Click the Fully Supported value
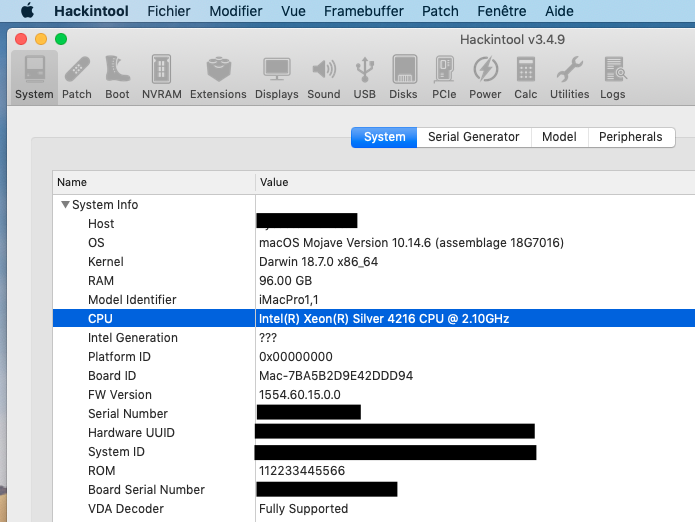695x522 pixels. [x=304, y=509]
